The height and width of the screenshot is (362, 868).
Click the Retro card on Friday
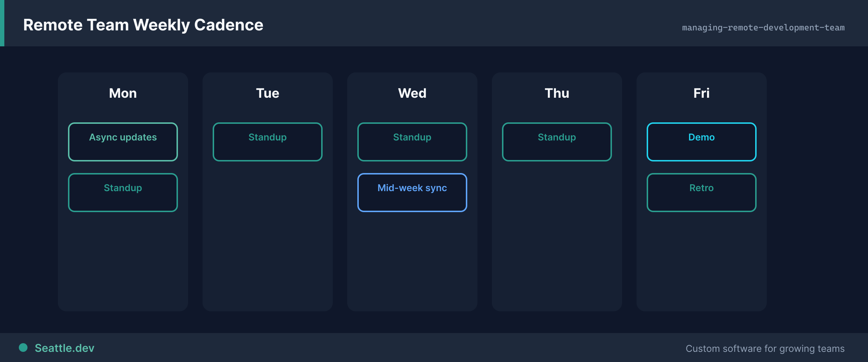tap(702, 193)
